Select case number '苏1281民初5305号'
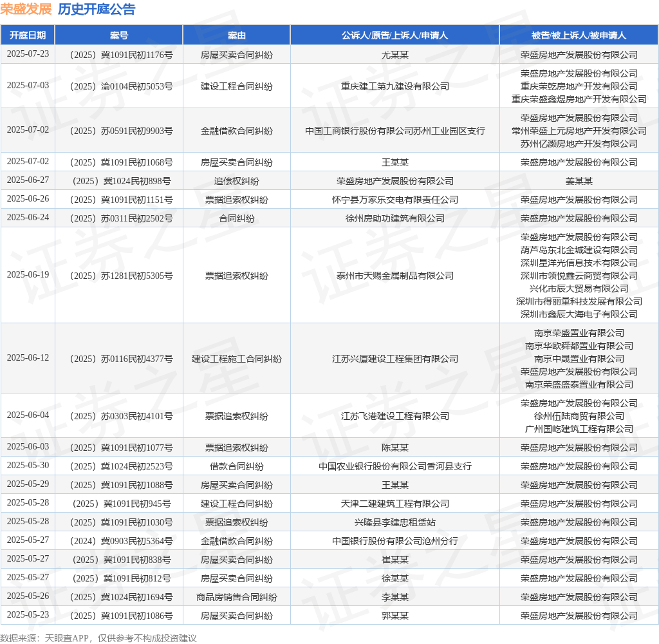The height and width of the screenshot is (644, 659). tap(136, 276)
